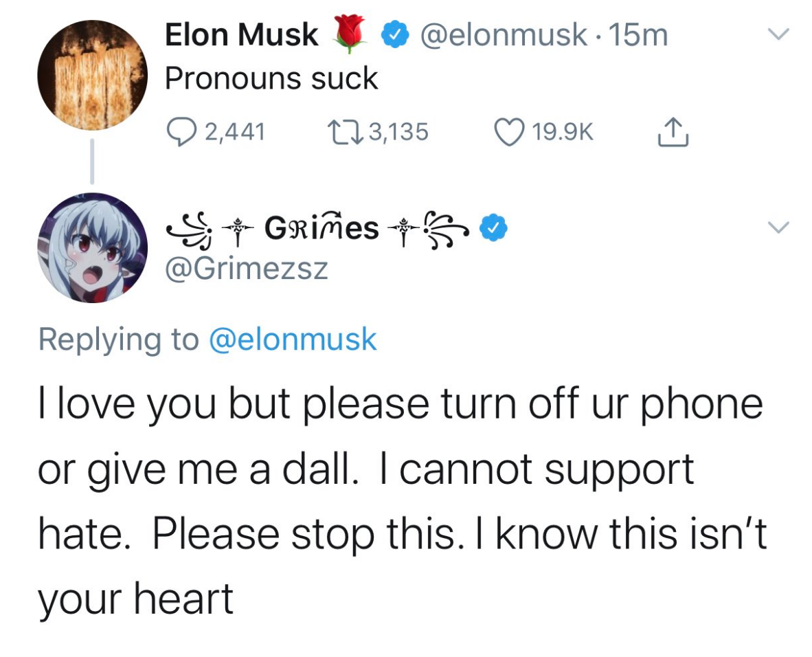Click the reply icon on Elon Musk's tweet

(181, 131)
